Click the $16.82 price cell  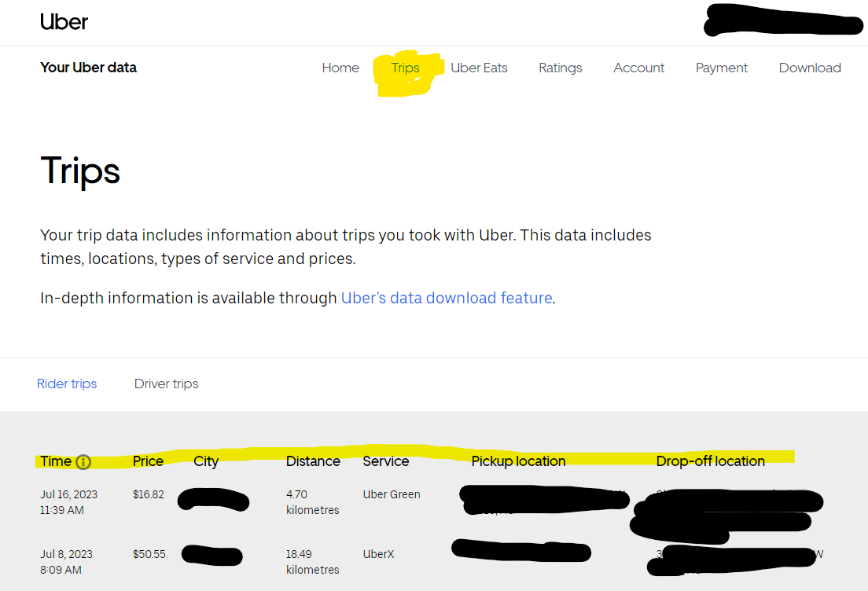149,494
